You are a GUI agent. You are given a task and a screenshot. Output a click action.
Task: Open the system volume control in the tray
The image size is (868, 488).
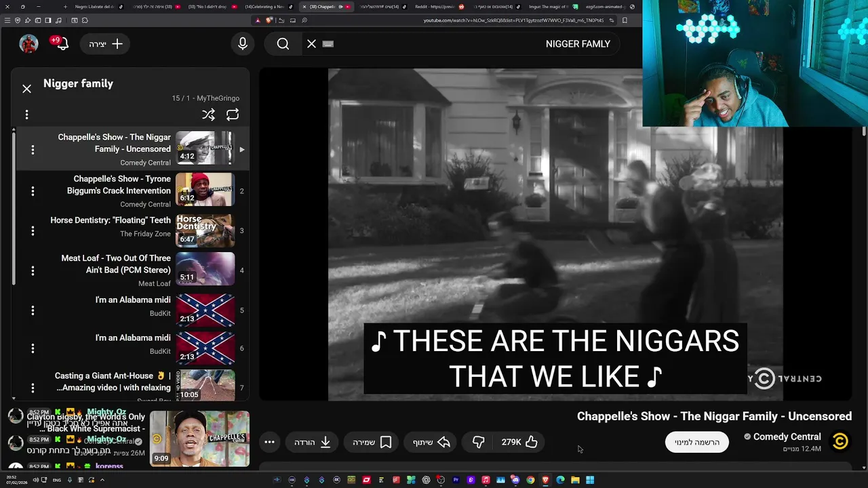(35, 480)
